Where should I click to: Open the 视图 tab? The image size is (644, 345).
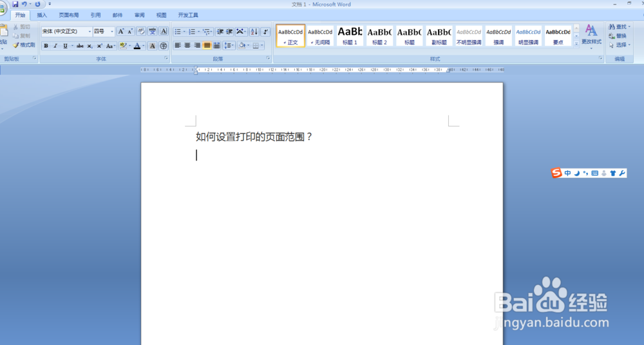click(162, 15)
